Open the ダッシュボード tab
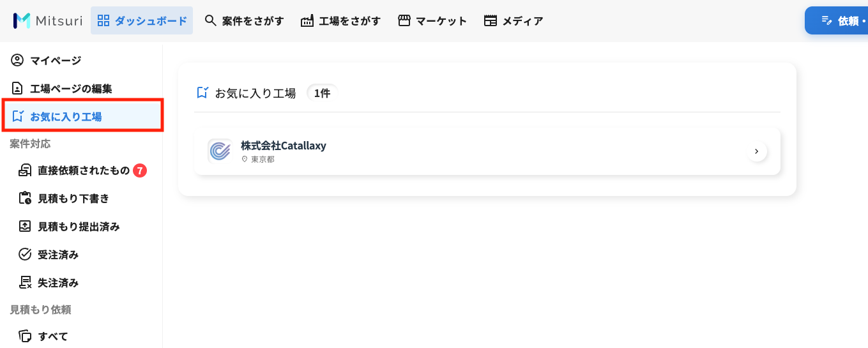 pos(142,20)
